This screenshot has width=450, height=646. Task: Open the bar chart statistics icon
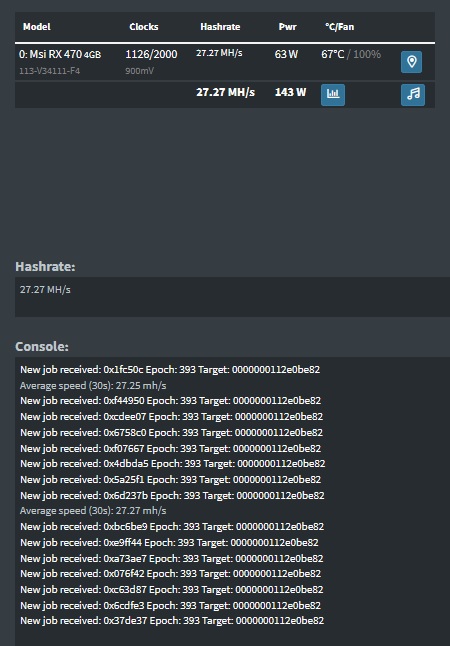[333, 95]
